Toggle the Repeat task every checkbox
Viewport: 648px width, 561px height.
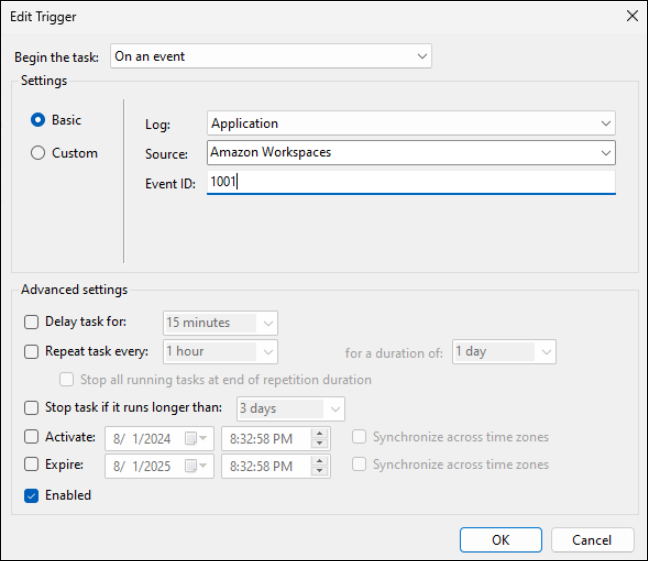(x=31, y=351)
